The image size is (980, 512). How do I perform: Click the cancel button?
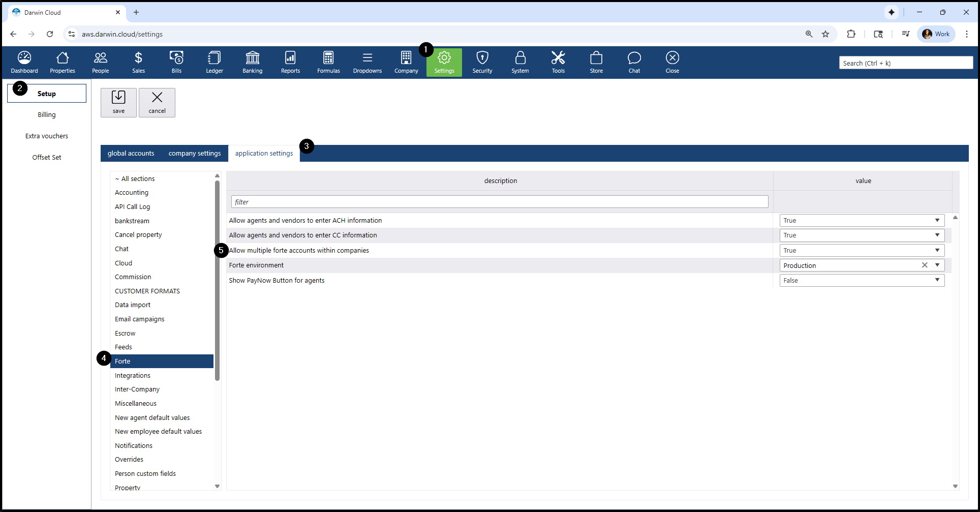157,102
